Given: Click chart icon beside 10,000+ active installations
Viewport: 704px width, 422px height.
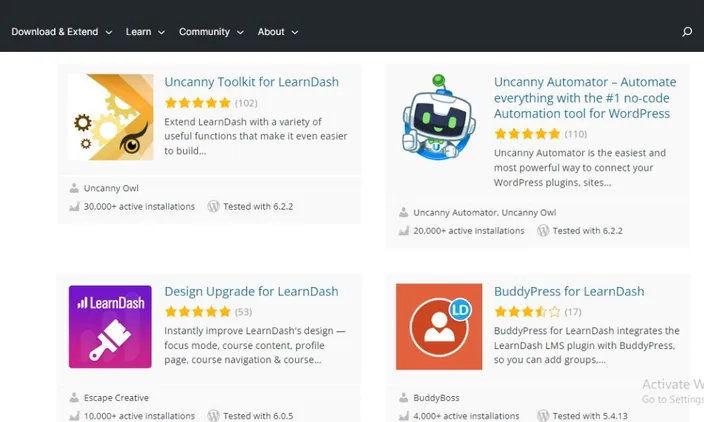Looking at the screenshot, I should 74,416.
